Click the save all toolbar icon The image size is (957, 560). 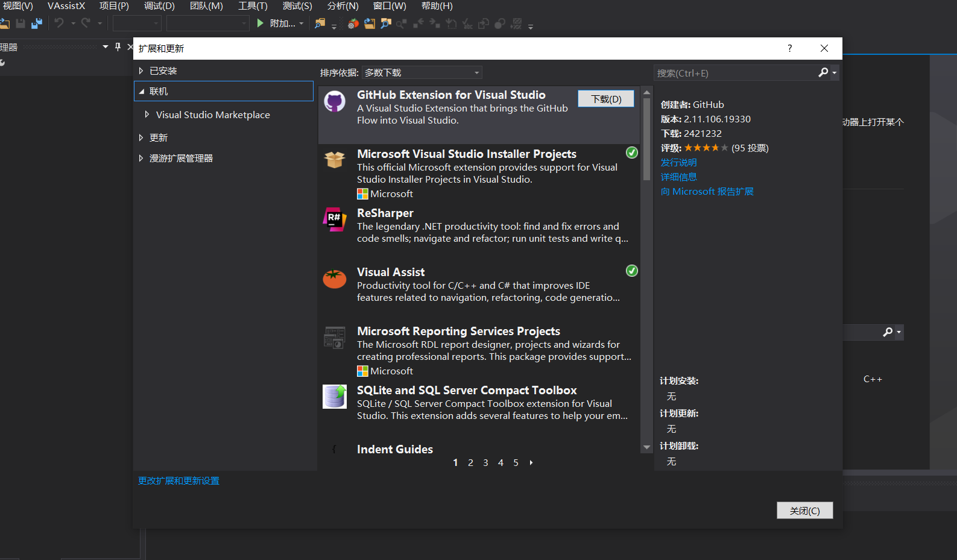click(37, 24)
